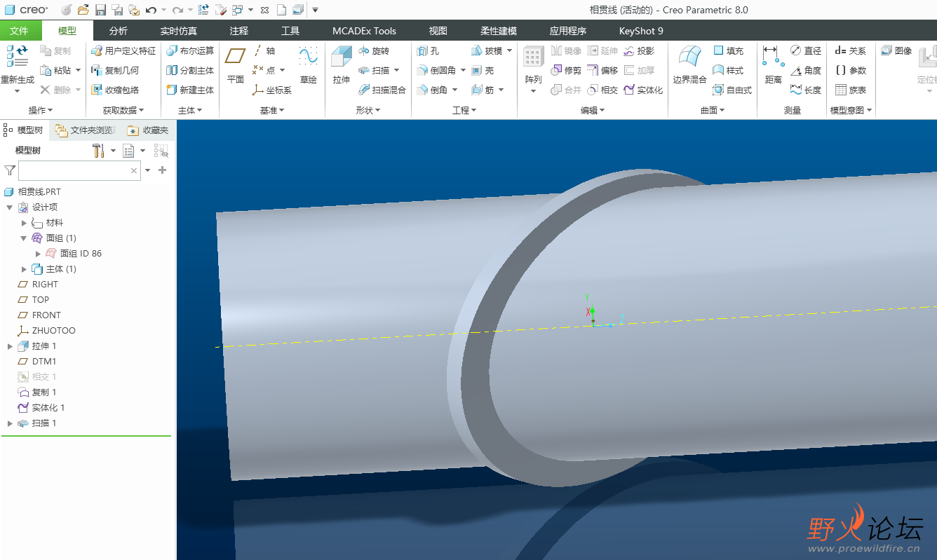The height and width of the screenshot is (560, 937).
Task: Click the Chamfer (倒角) tool
Action: tap(432, 90)
